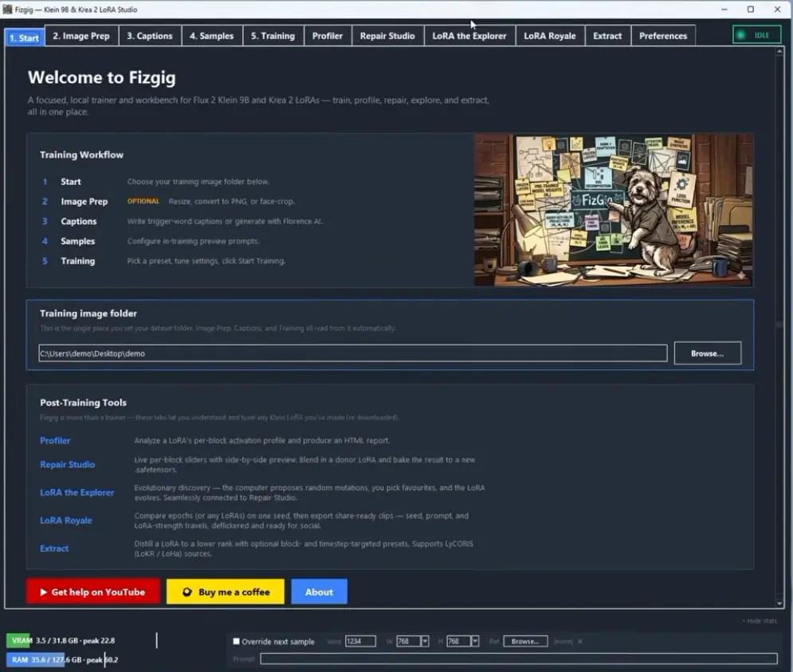Click the Welcome to Fizgig heading
This screenshot has height=672, width=793.
tap(102, 77)
